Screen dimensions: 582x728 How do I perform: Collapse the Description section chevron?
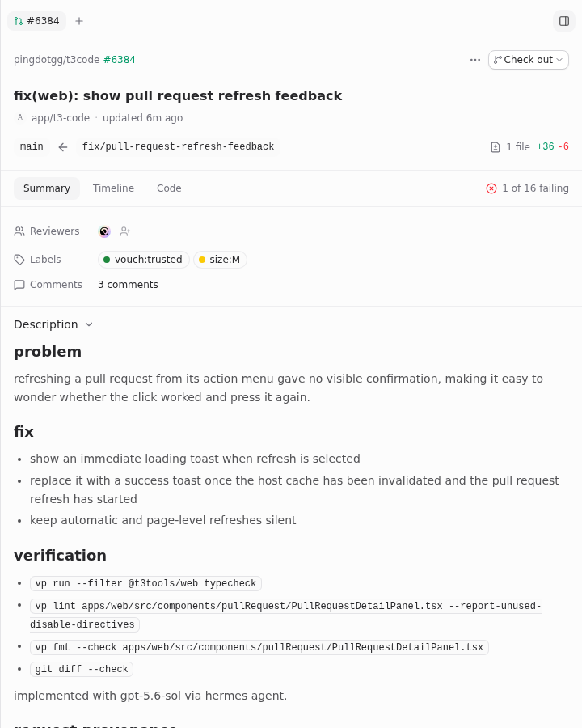[x=89, y=324]
